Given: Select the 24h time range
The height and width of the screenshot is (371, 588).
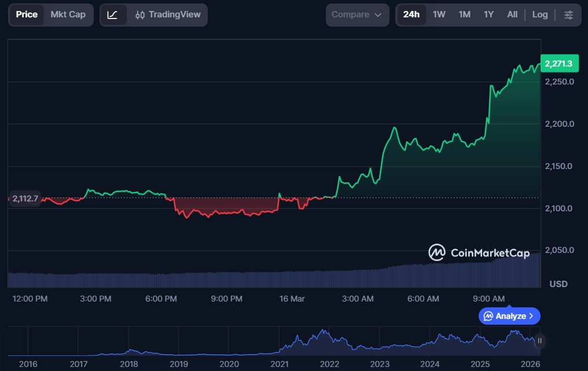Looking at the screenshot, I should click(x=411, y=14).
